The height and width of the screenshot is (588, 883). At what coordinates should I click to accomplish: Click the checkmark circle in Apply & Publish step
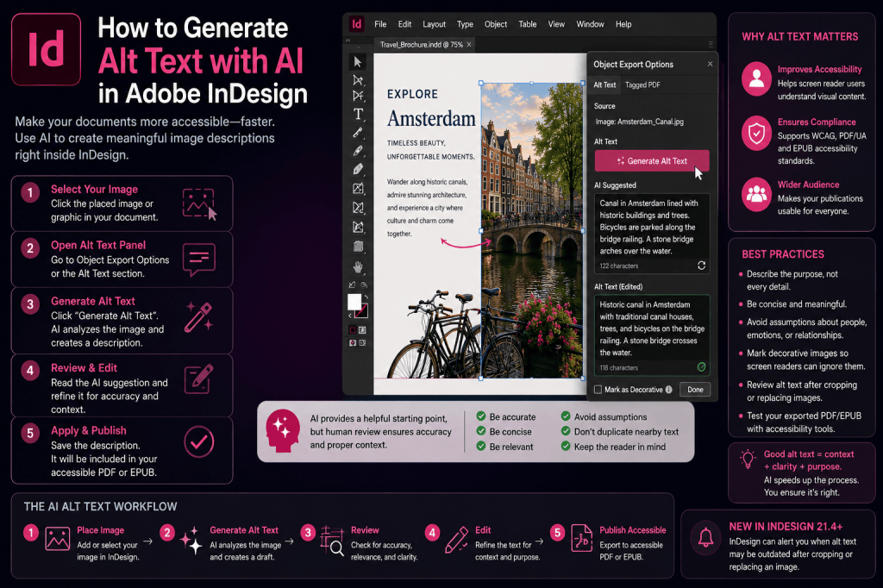click(x=199, y=441)
